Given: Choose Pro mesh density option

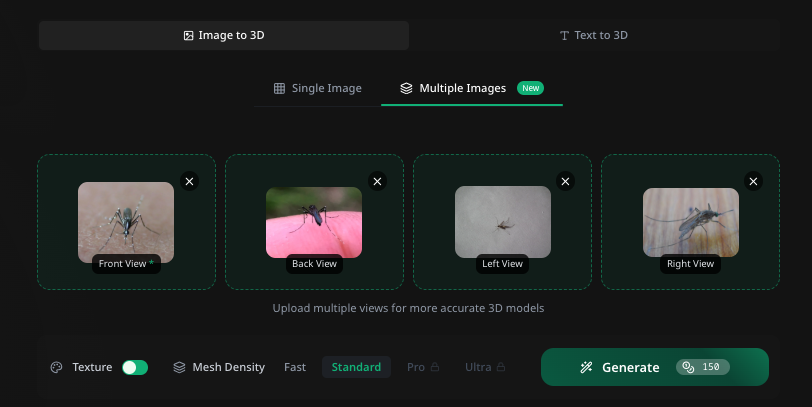Looking at the screenshot, I should [x=416, y=367].
